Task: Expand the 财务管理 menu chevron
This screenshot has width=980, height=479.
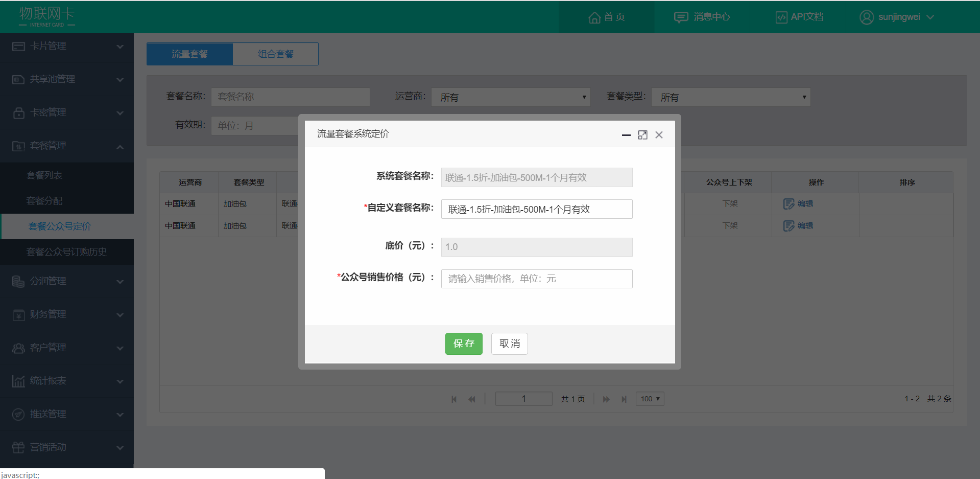Action: point(120,315)
